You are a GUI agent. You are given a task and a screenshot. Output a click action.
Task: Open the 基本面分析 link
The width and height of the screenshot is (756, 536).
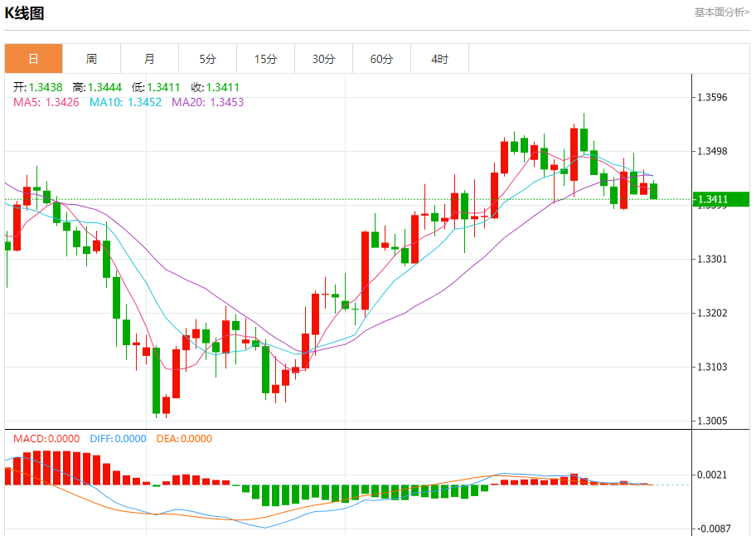tap(721, 12)
